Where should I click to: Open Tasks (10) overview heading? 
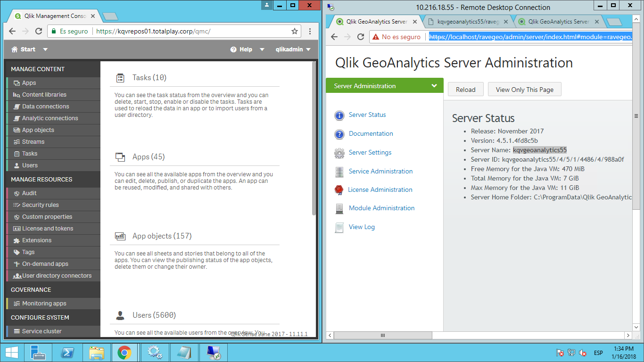click(149, 78)
